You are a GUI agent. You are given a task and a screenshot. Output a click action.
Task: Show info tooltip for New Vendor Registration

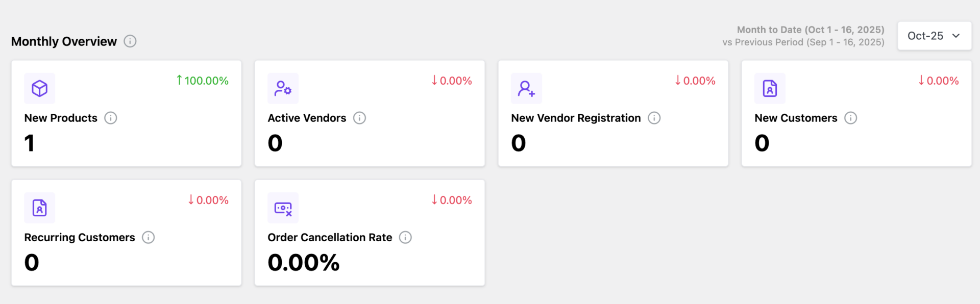click(654, 118)
